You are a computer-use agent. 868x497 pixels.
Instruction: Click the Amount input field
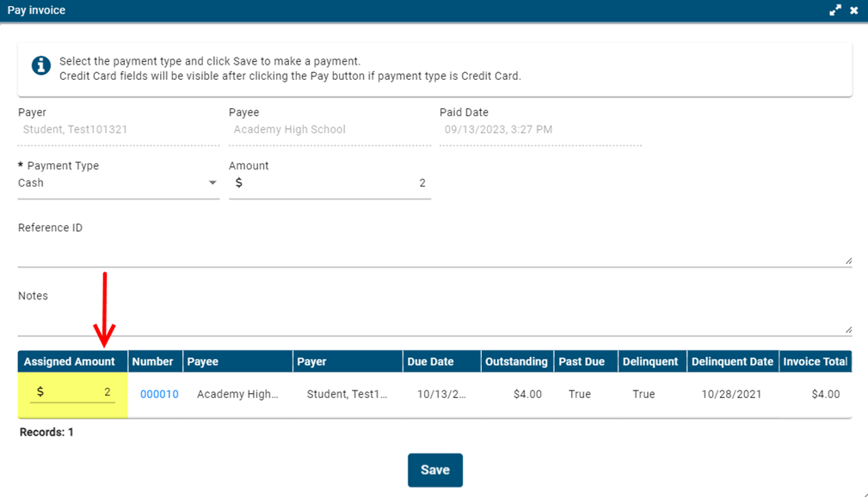point(336,183)
